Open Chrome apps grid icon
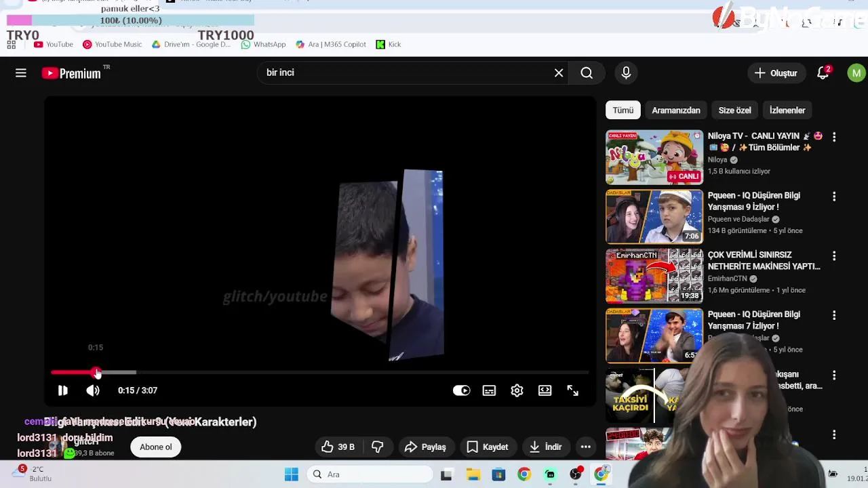 click(12, 44)
